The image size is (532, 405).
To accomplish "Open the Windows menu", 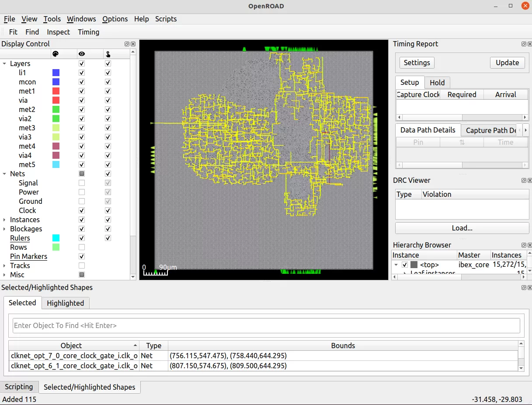I will click(81, 19).
